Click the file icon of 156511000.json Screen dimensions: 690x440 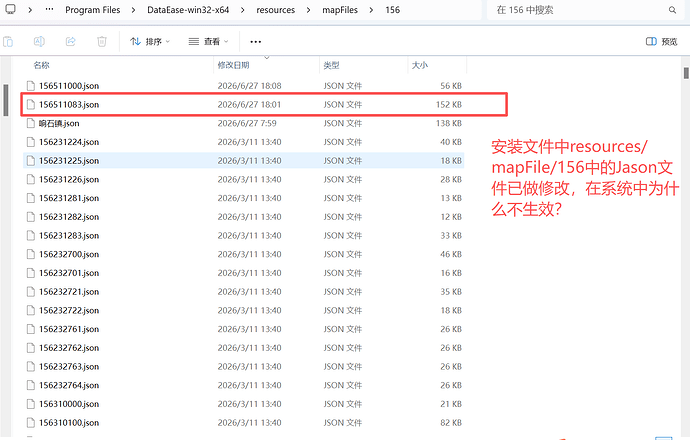tap(30, 86)
